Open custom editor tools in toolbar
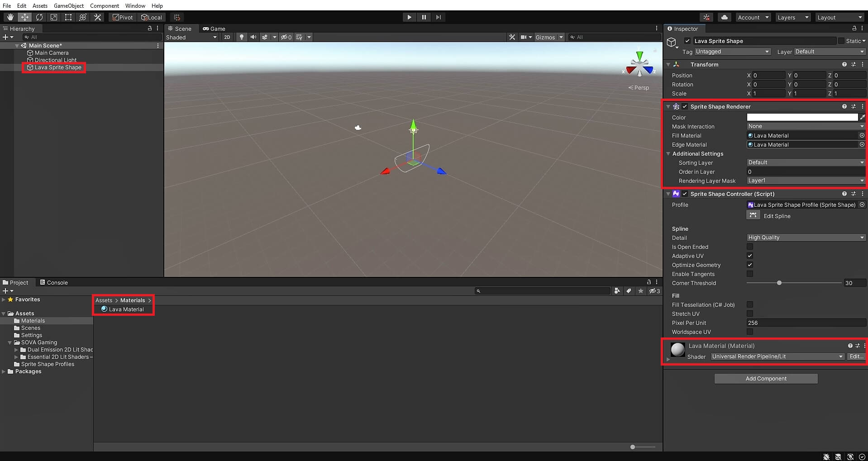 point(97,17)
